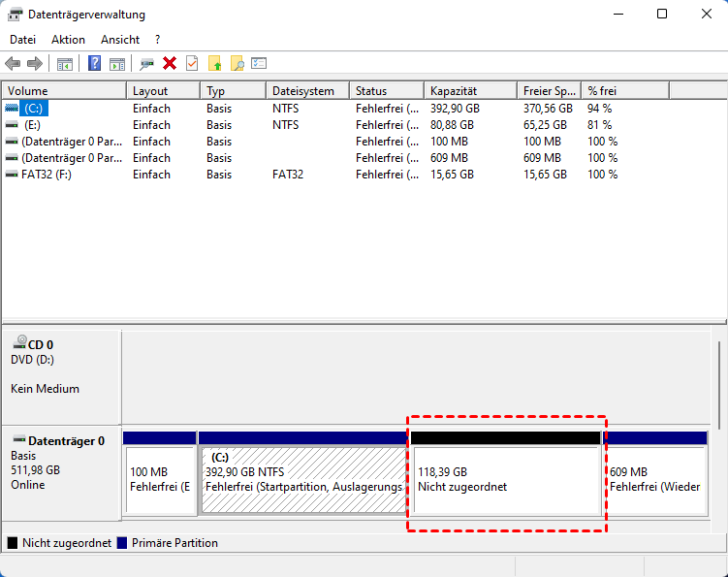Viewport: 728px width, 577px height.
Task: Sort by the Kapazität column header
Action: pos(471,90)
